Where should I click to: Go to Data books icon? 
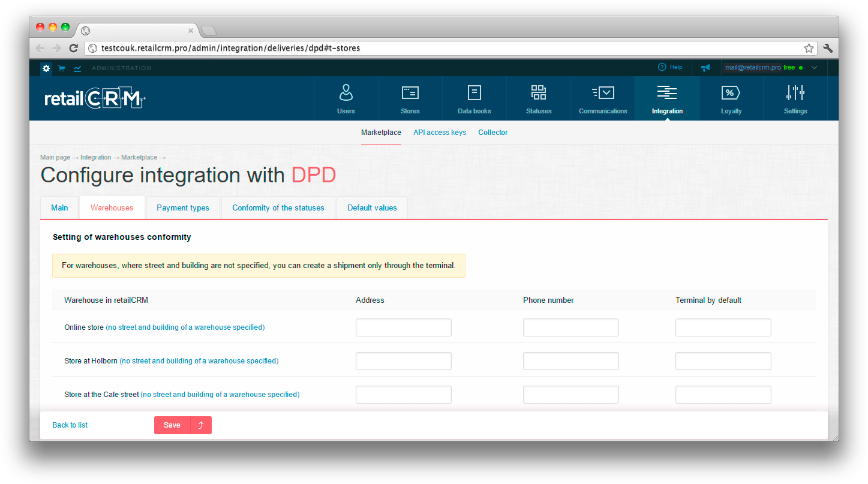pyautogui.click(x=474, y=93)
